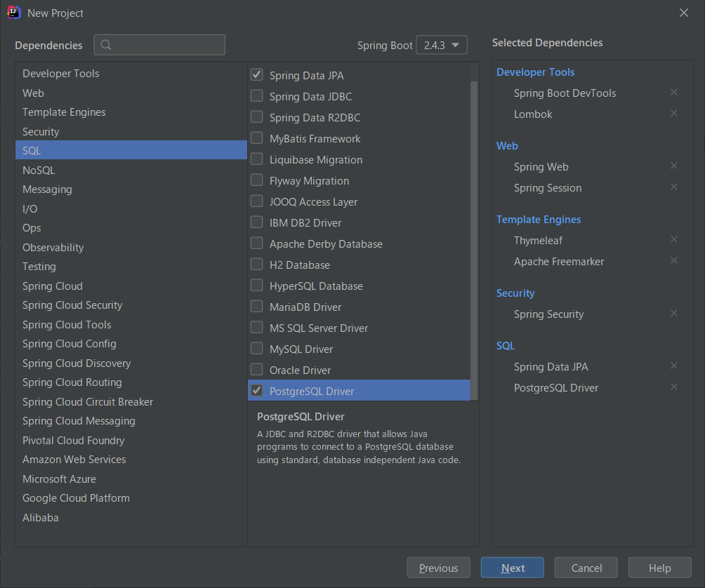The width and height of the screenshot is (705, 588).
Task: Remove Spring Boot DevTools from selected dependencies
Action: pyautogui.click(x=673, y=93)
